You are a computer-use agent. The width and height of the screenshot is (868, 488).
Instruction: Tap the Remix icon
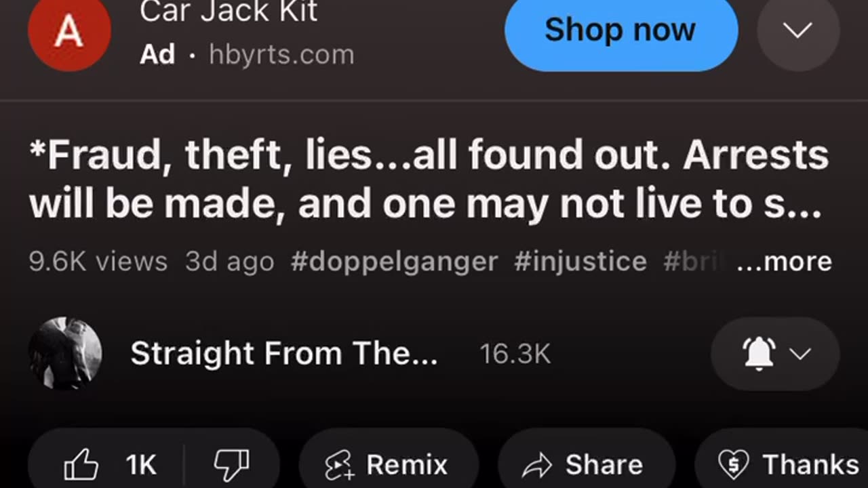point(340,466)
